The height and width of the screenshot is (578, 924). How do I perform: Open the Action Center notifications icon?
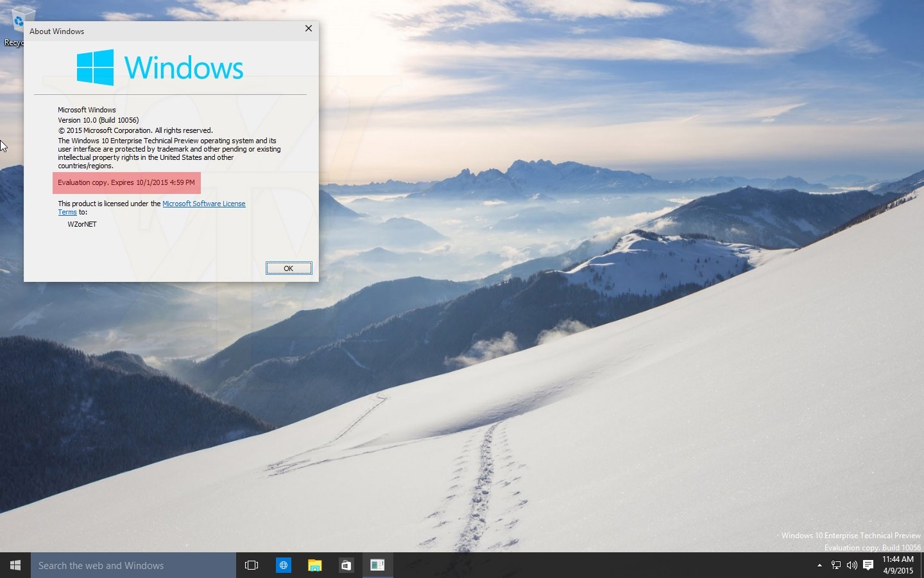(868, 565)
